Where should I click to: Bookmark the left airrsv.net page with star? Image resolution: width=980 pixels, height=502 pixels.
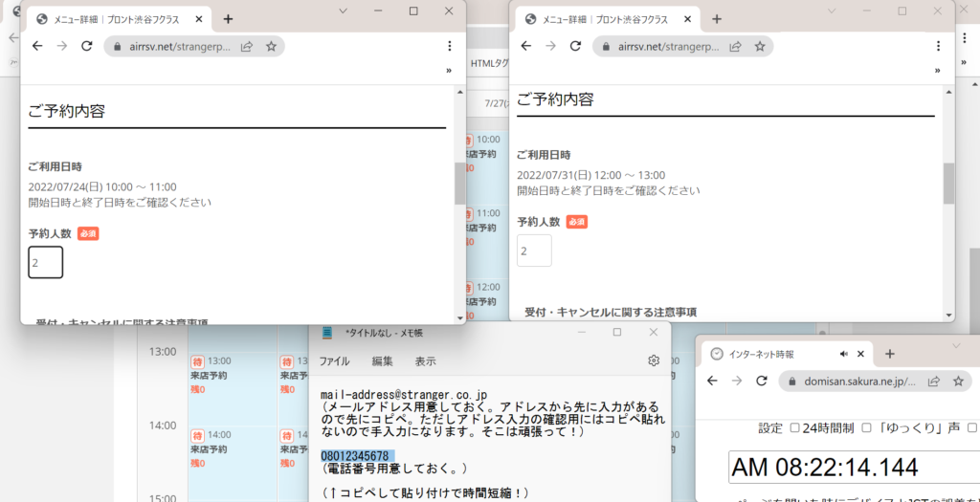coord(271,46)
